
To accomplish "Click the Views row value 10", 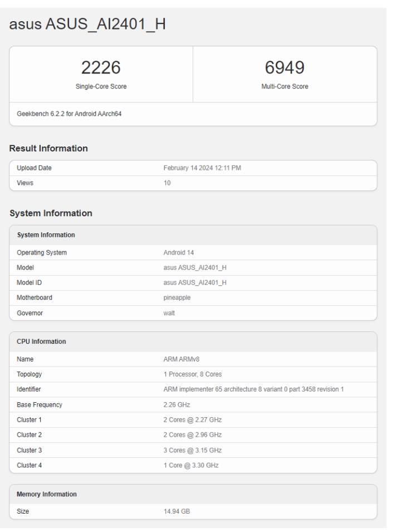I will pos(167,182).
